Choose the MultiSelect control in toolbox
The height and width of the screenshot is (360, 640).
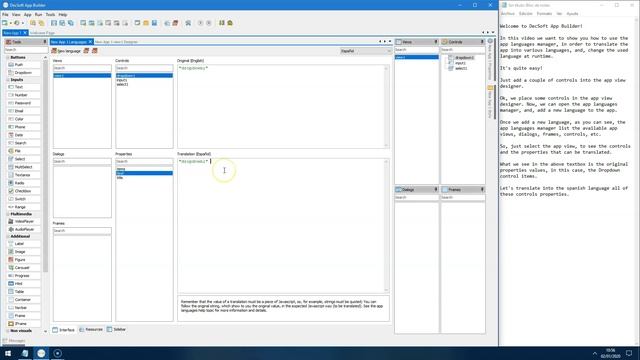point(24,167)
